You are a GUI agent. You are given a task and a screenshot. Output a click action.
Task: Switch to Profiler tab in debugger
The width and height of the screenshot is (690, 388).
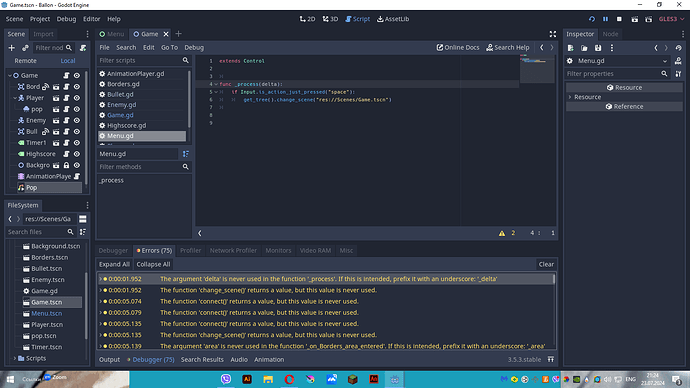pyautogui.click(x=190, y=250)
